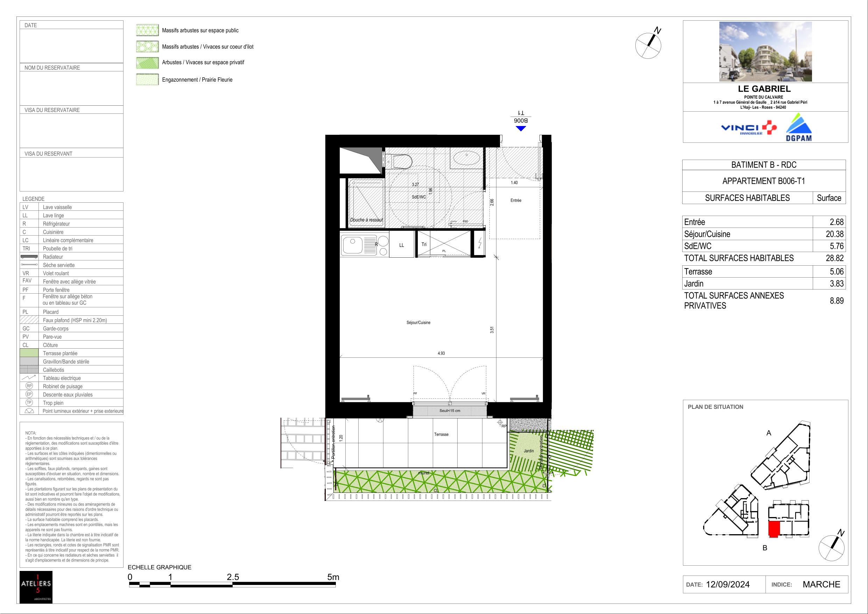Click the empty NOM DU RESERVATAIRE field

[71, 88]
